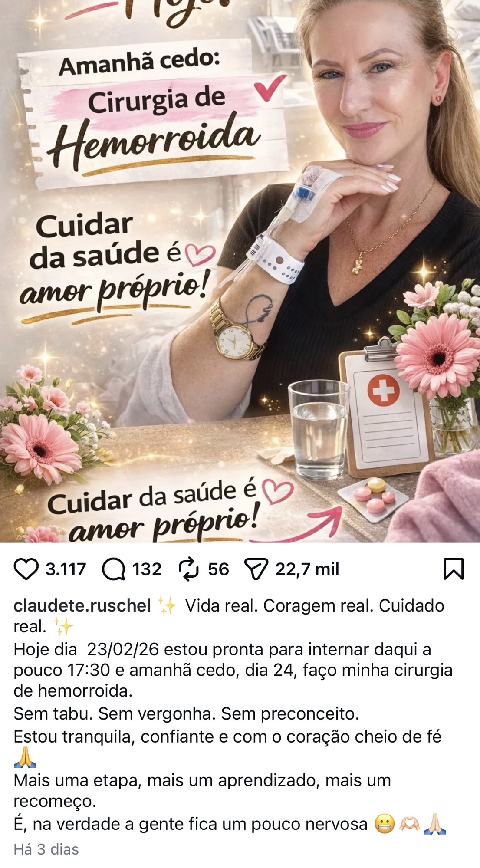480x868 pixels.
Task: Tap the 'Há 3 dias' timestamp
Action: pyautogui.click(x=46, y=849)
